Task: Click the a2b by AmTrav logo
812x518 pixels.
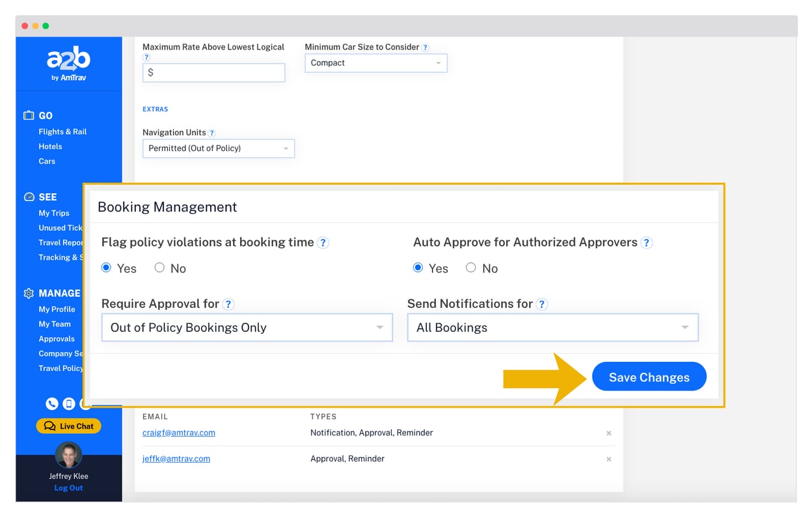Action: tap(68, 62)
